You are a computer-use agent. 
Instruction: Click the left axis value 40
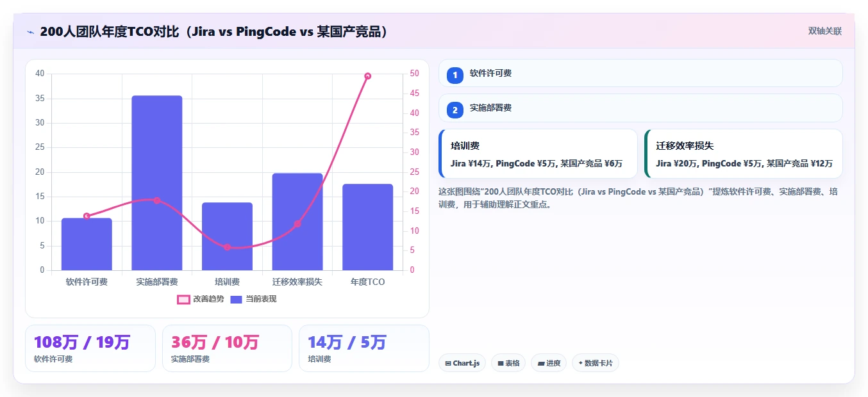(40, 74)
